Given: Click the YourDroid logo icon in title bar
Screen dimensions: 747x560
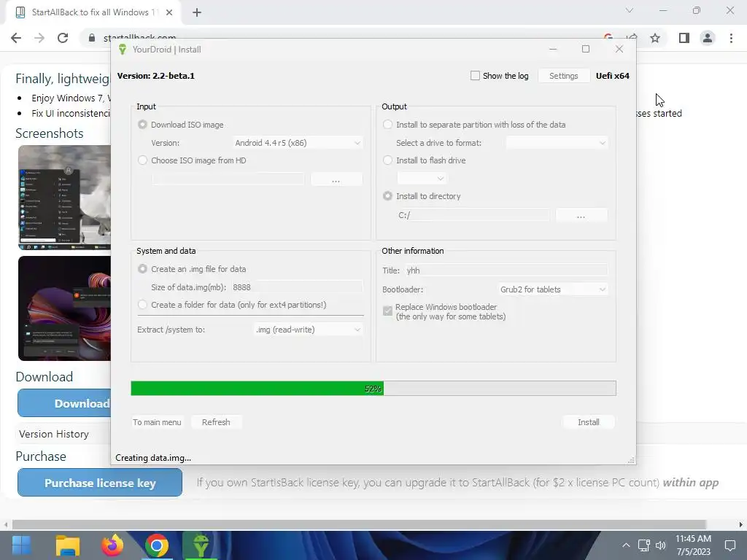Looking at the screenshot, I should (x=123, y=50).
